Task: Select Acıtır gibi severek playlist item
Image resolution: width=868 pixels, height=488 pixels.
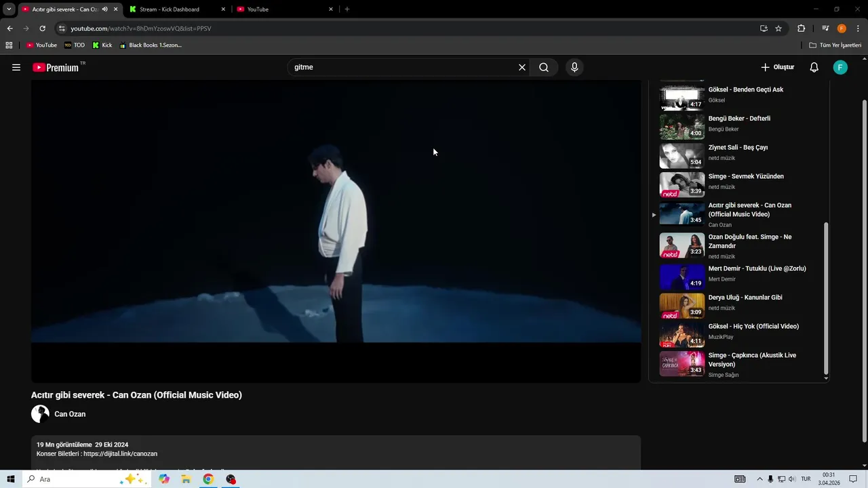Action: tap(739, 214)
